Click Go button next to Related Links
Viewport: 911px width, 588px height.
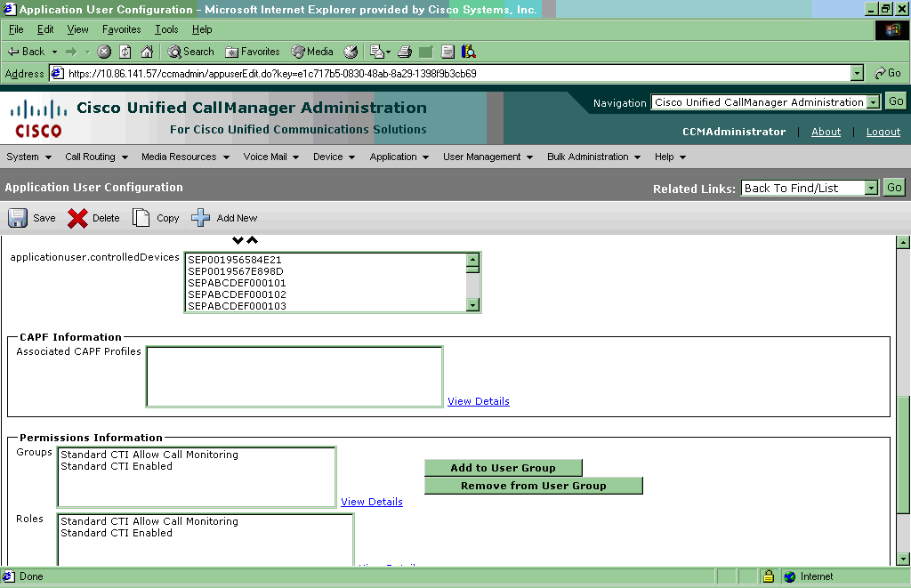tap(894, 187)
